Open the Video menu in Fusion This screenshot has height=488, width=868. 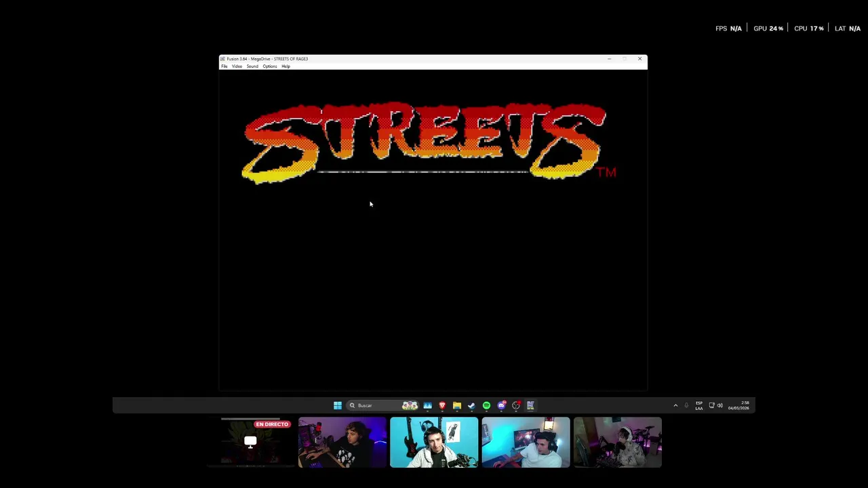(x=237, y=66)
